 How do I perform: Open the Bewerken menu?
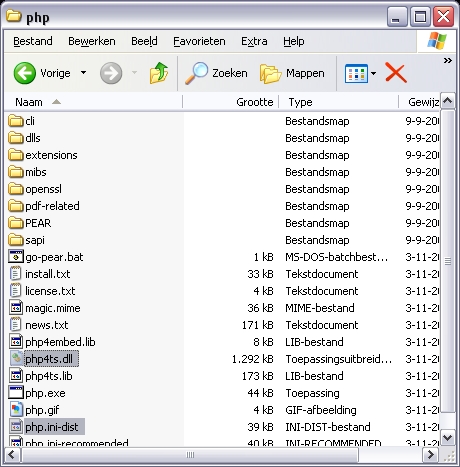click(x=92, y=41)
